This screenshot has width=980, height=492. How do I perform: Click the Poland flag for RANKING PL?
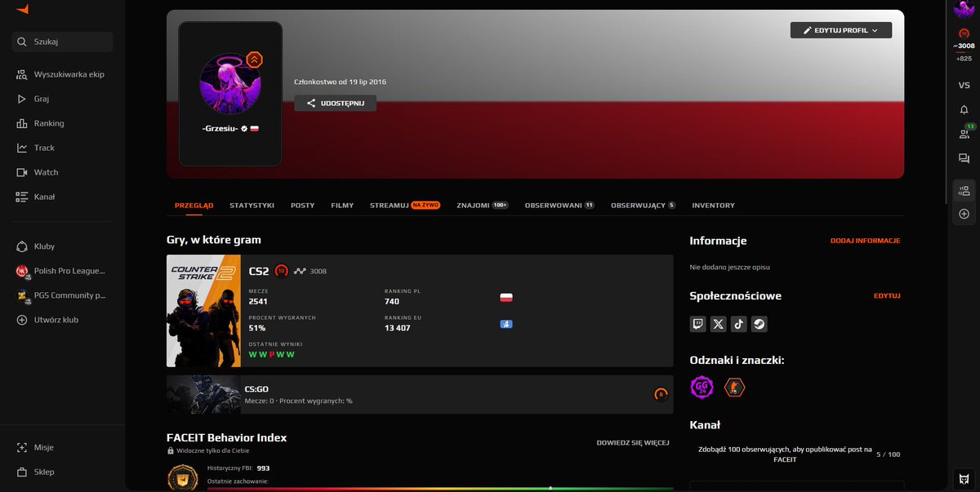(506, 298)
